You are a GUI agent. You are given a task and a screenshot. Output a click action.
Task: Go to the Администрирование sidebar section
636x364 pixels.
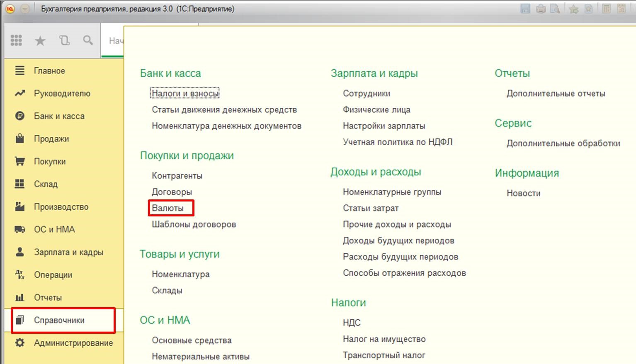point(73,343)
